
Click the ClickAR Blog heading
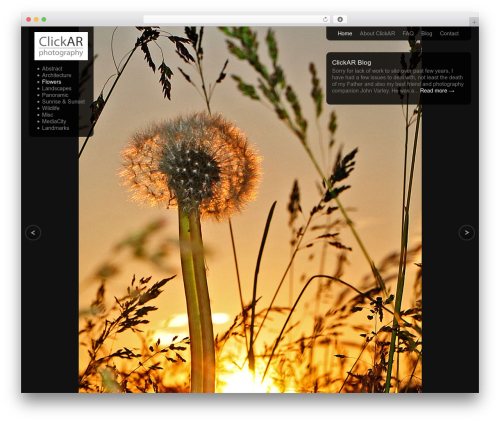[351, 62]
